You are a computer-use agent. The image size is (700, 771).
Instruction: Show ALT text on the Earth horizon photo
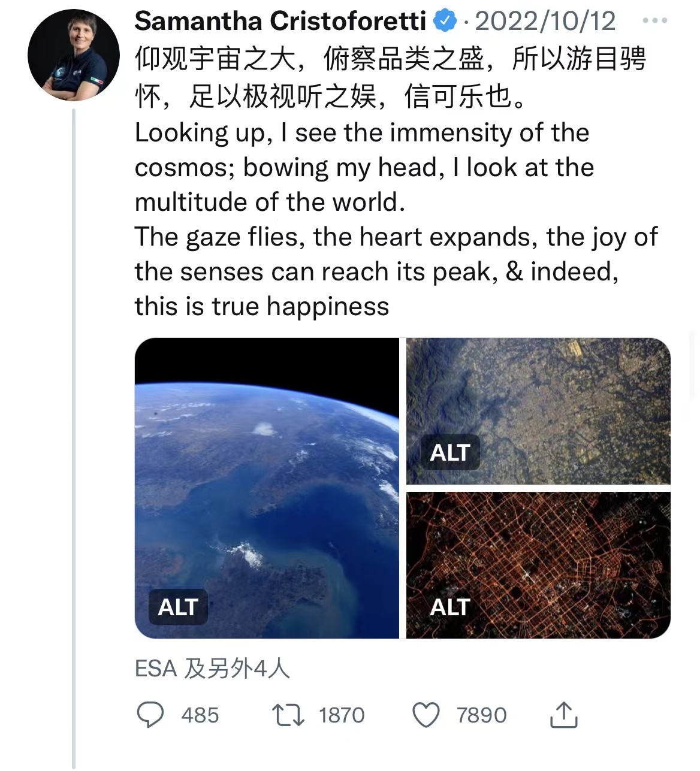178,607
